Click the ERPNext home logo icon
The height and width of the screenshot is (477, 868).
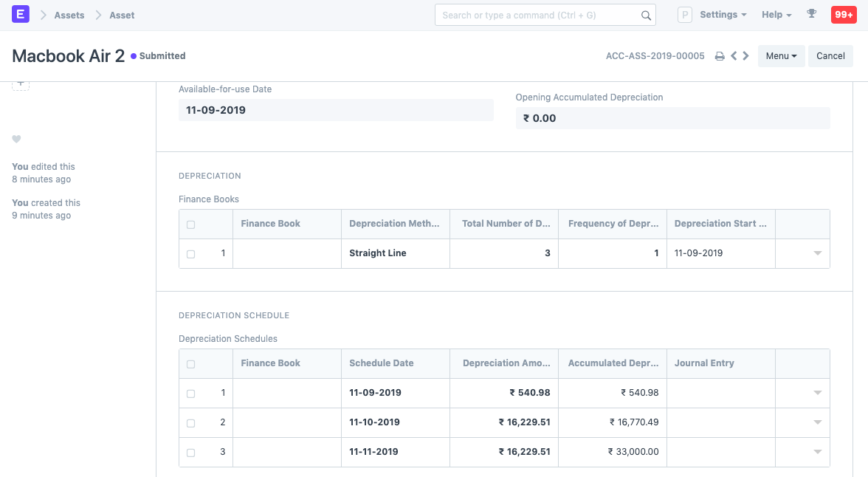[x=21, y=15]
